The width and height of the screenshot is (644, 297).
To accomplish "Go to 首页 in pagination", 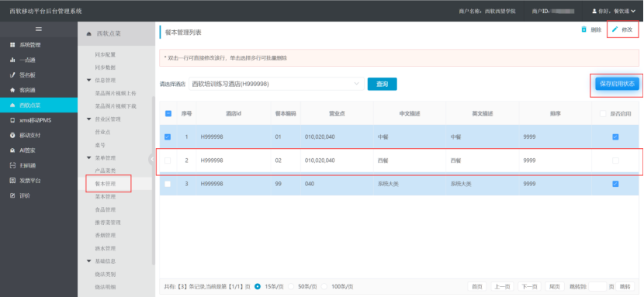I will 477,287.
